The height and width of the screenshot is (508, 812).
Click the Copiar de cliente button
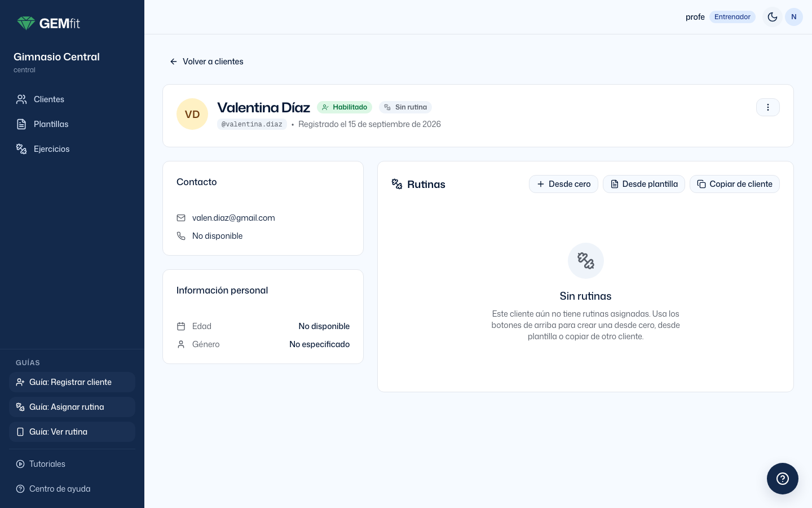pyautogui.click(x=735, y=184)
